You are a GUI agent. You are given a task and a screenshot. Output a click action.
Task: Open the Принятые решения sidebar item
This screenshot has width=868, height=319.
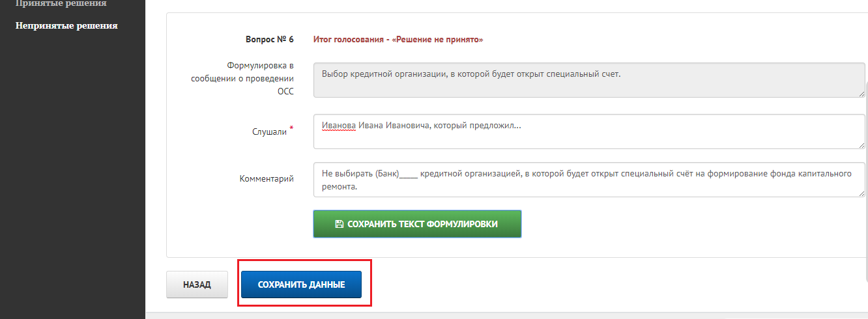61,3
